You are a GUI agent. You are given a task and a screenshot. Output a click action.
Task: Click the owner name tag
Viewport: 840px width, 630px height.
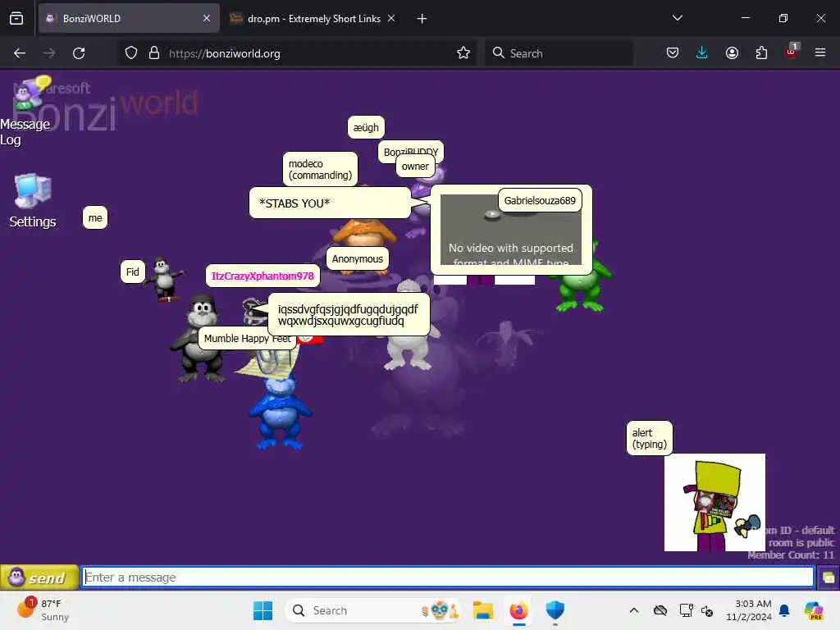click(415, 166)
